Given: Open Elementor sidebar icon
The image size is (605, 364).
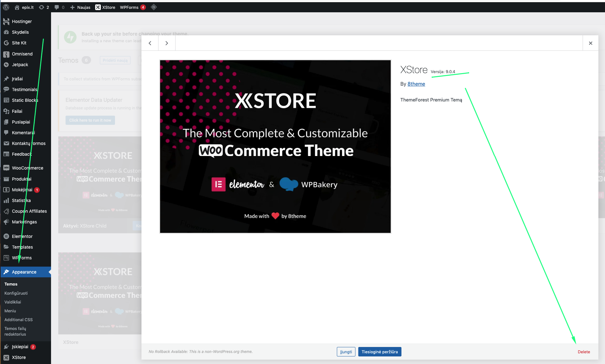Looking at the screenshot, I should click(x=6, y=236).
